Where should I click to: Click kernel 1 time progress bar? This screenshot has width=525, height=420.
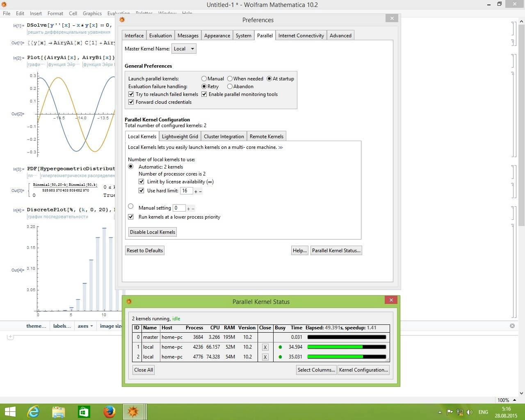click(x=347, y=347)
